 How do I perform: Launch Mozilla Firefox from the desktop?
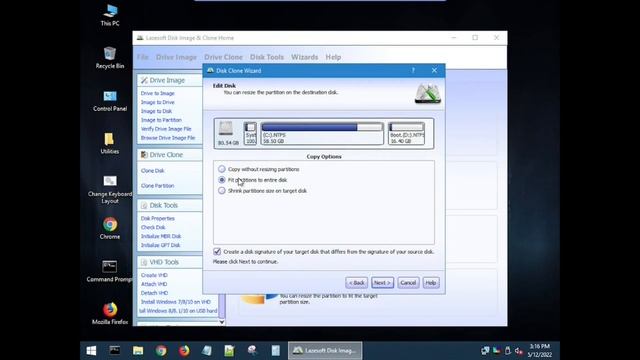tap(110, 313)
